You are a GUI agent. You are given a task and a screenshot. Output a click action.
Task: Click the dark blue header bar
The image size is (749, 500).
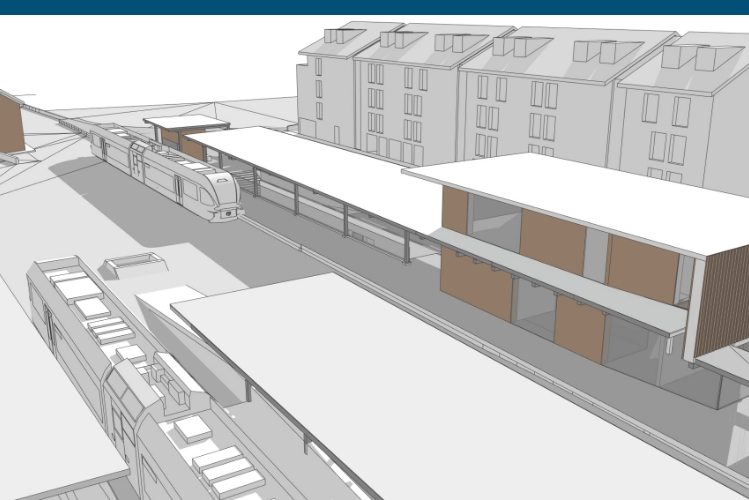(x=374, y=7)
